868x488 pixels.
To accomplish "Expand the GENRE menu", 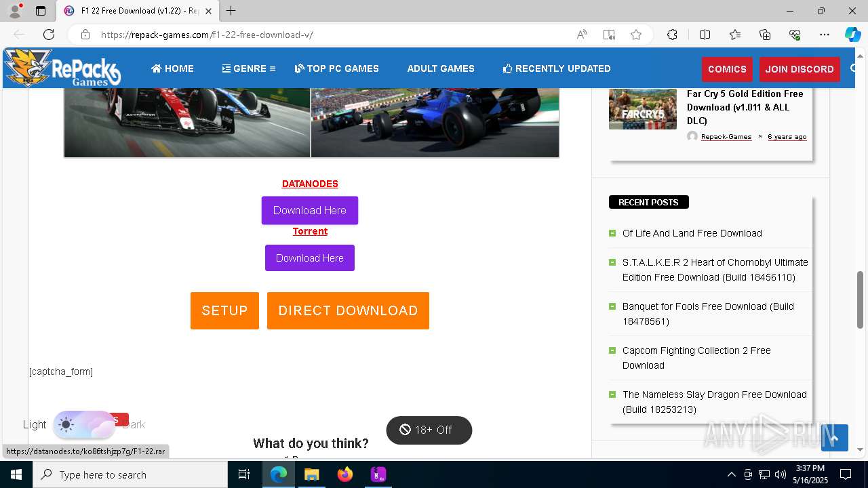I will pos(249,68).
